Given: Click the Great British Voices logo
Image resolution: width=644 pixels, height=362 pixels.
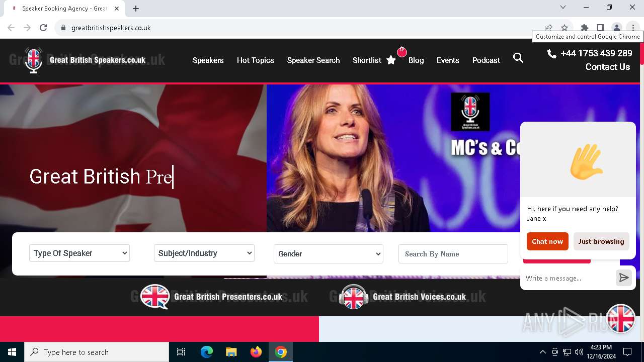Looking at the screenshot, I should 403,297.
